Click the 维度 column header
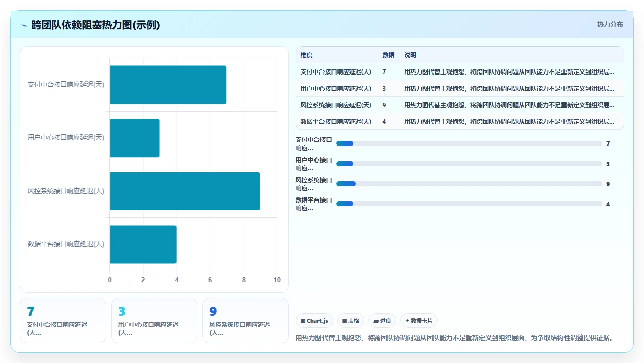 click(x=306, y=55)
